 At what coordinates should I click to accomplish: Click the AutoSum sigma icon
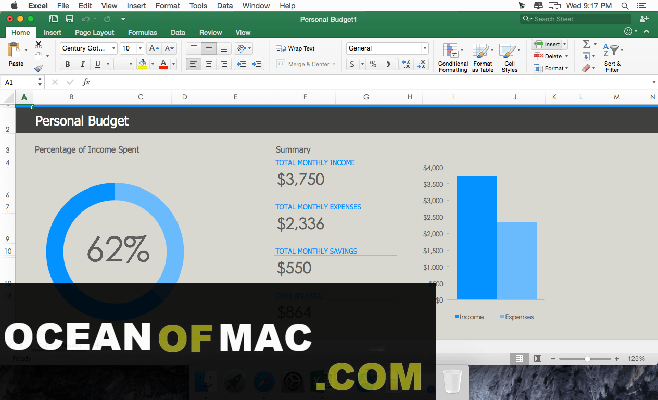click(x=587, y=44)
